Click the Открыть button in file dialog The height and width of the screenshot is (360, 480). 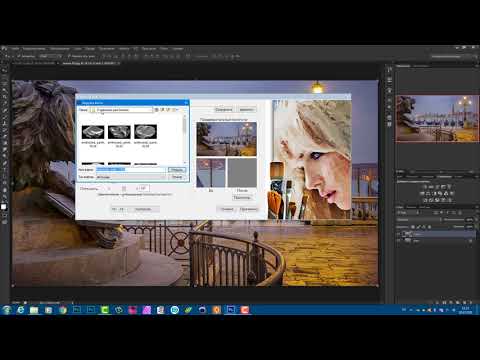coord(177,170)
